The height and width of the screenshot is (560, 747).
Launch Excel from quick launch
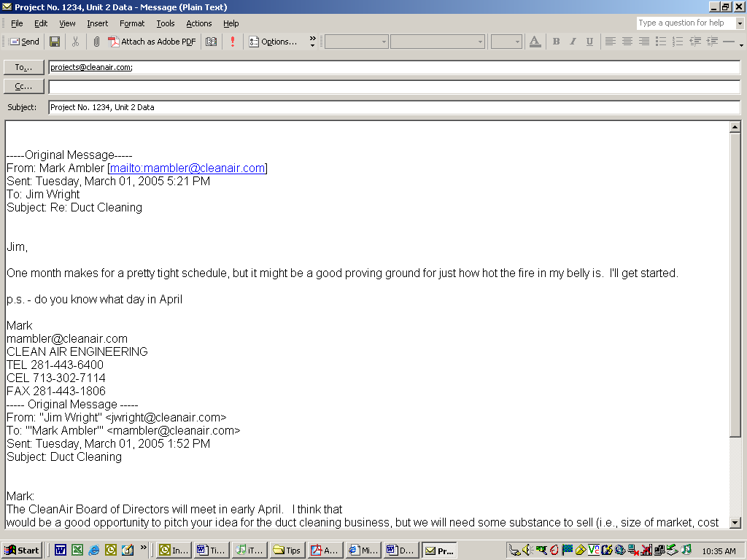(77, 551)
